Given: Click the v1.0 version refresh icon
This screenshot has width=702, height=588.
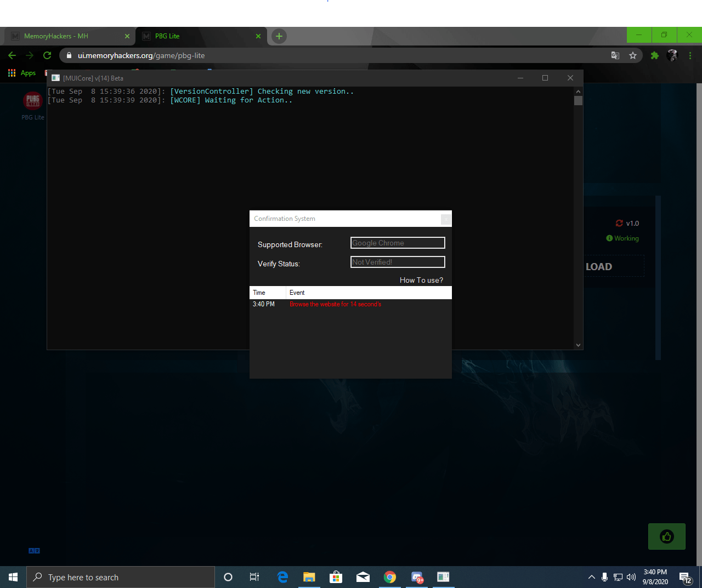Looking at the screenshot, I should point(619,223).
